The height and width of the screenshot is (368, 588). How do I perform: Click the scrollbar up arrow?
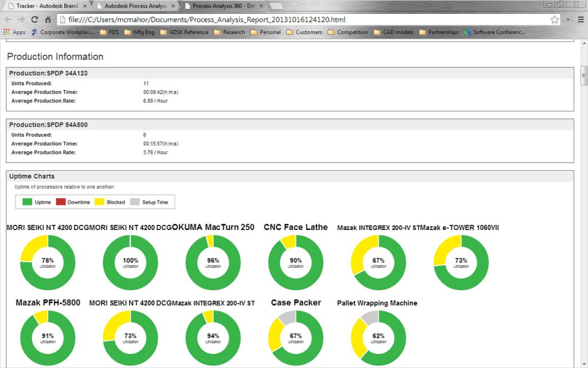(584, 43)
